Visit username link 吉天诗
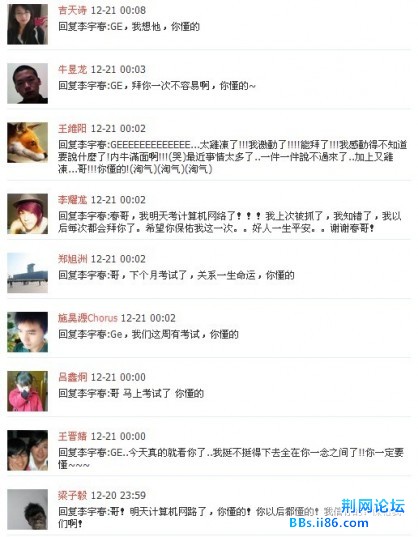Viewport: 418px width, 537px height. pos(72,10)
